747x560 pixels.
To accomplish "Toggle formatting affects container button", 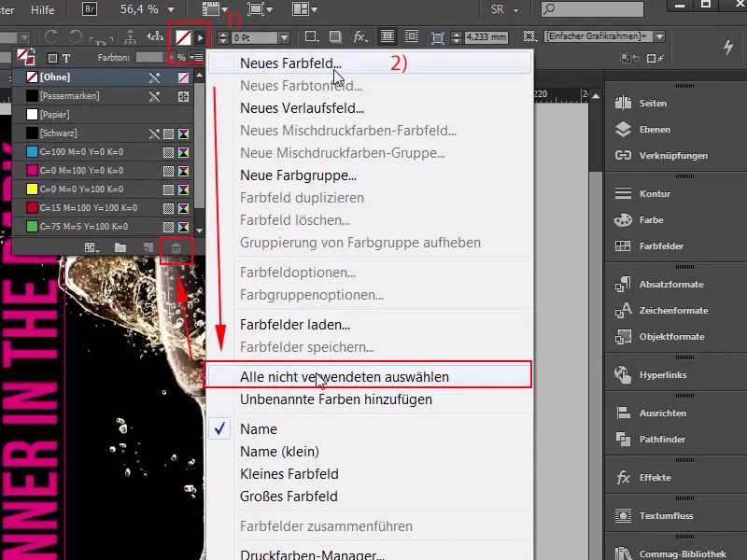I will [52, 58].
